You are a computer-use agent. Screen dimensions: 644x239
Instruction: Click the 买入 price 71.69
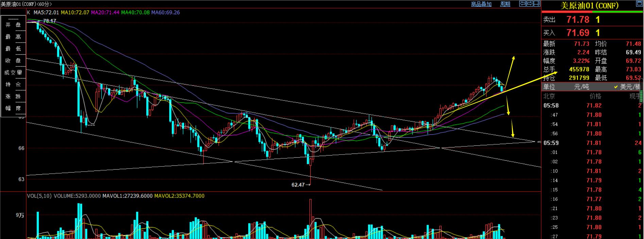tap(578, 33)
